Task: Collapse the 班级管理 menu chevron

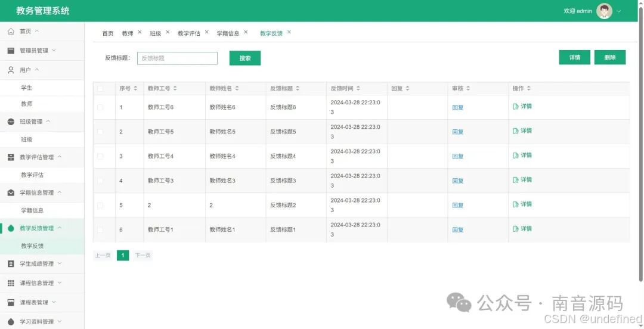Action: click(48, 121)
